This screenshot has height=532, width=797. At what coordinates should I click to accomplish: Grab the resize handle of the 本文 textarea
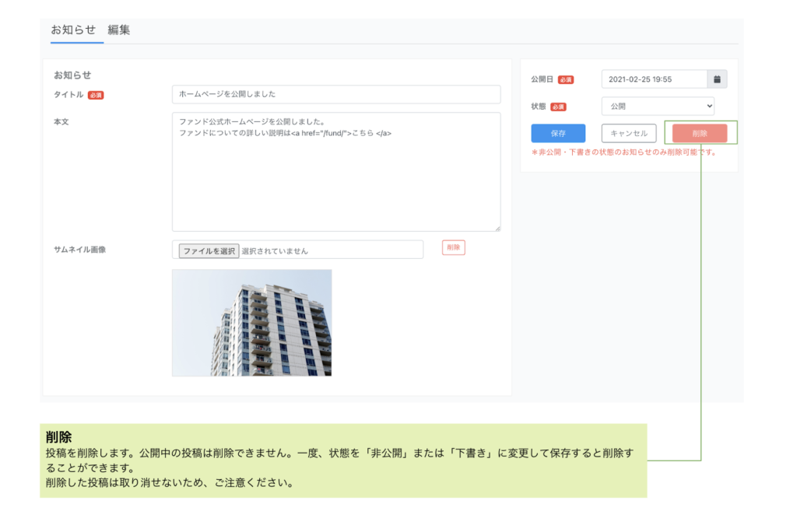click(x=497, y=227)
